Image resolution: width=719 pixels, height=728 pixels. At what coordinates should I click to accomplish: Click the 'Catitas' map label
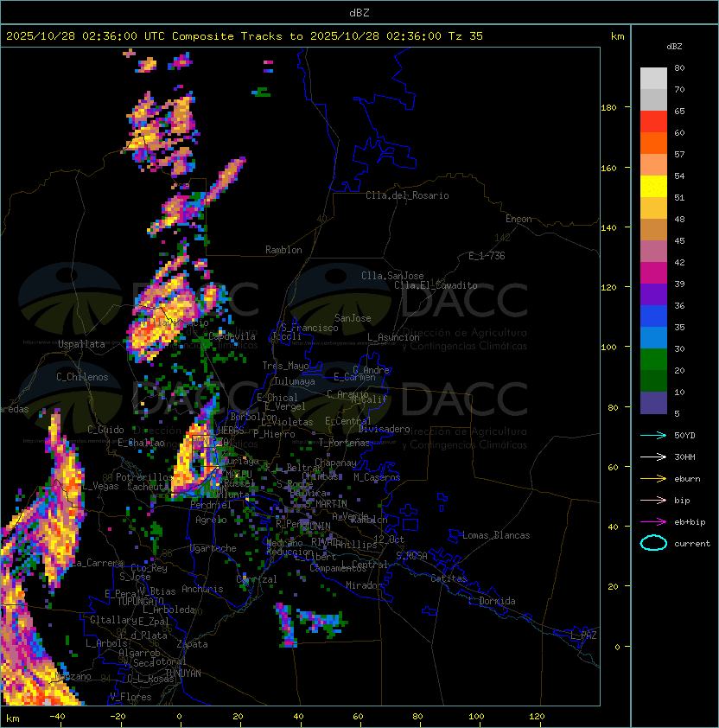coord(449,578)
